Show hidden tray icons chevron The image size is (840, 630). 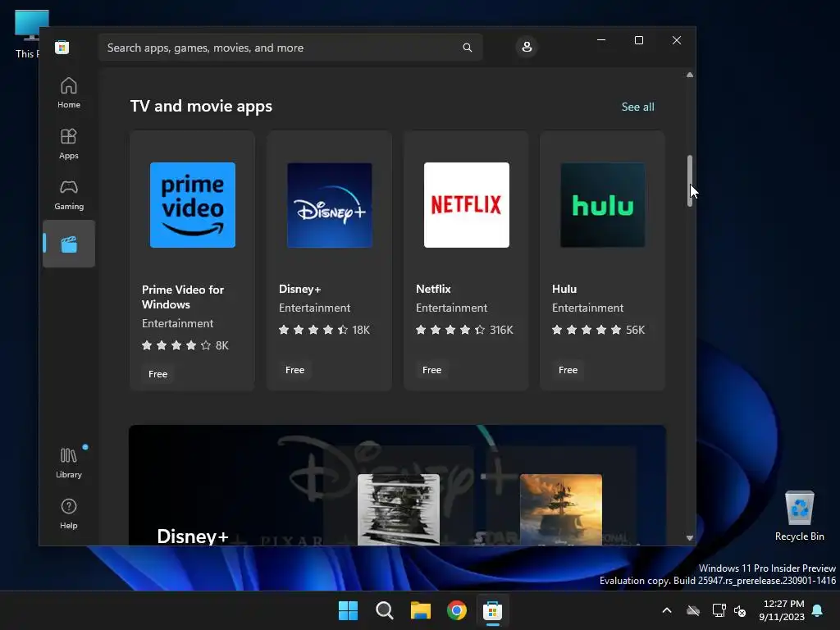[x=667, y=610]
